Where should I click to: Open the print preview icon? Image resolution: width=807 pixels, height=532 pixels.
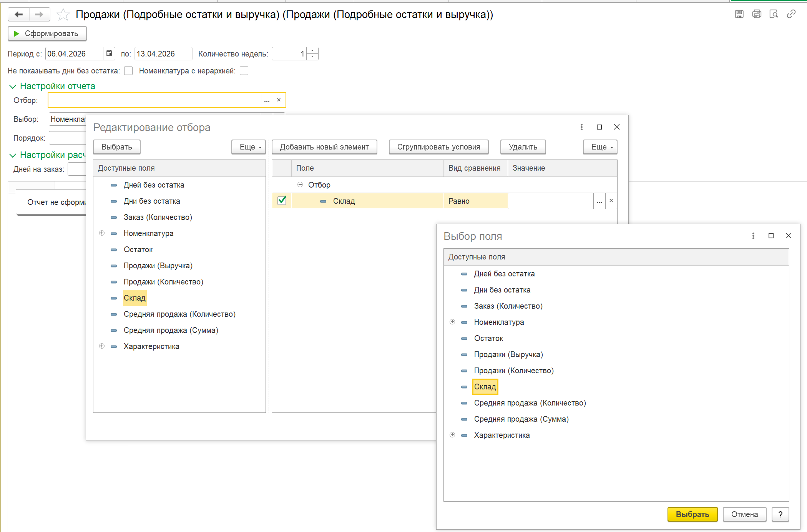pos(774,14)
